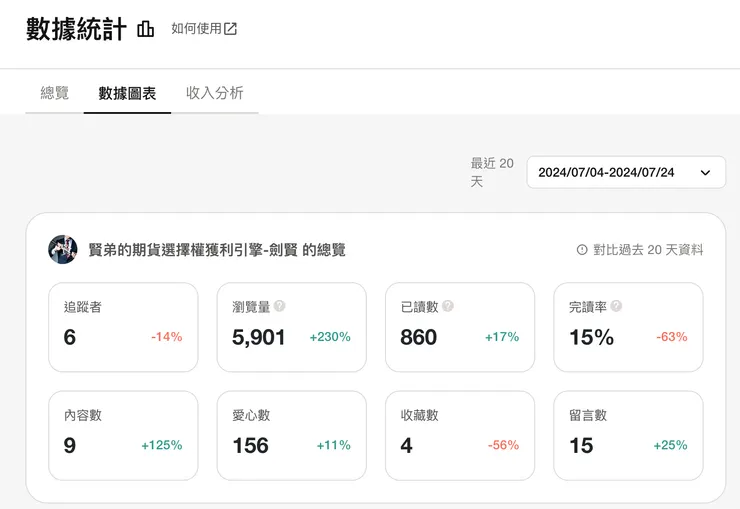
Task: Click the 留言數 value 15
Action: (581, 445)
